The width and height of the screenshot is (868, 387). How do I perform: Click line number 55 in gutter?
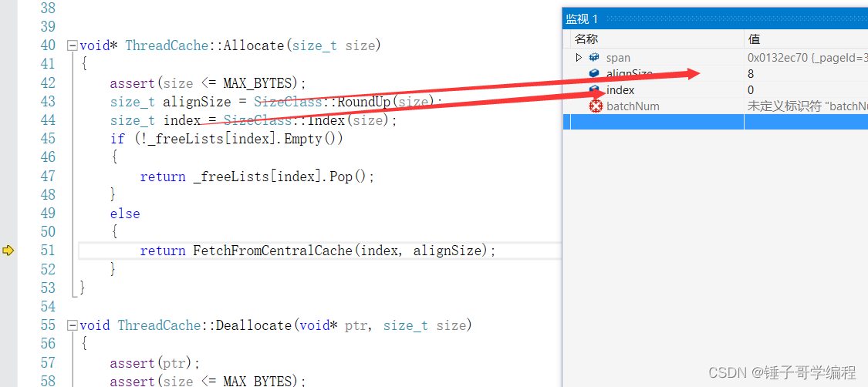click(x=48, y=325)
